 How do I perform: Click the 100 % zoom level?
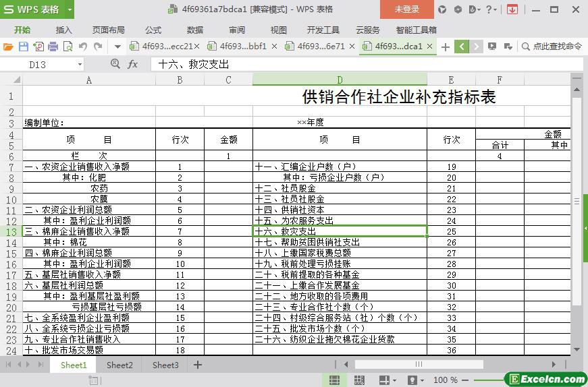[445, 380]
